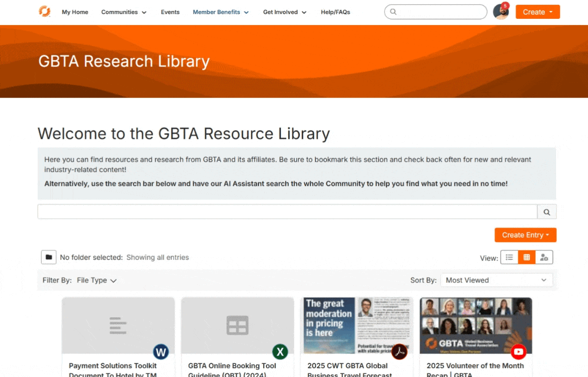Open the Help/FAQs page
Viewport: 588px width, 377px height.
coord(335,12)
